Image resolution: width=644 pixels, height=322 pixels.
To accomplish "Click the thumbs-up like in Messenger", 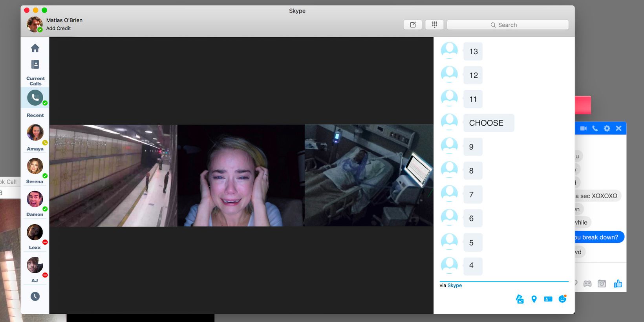I will [x=618, y=284].
